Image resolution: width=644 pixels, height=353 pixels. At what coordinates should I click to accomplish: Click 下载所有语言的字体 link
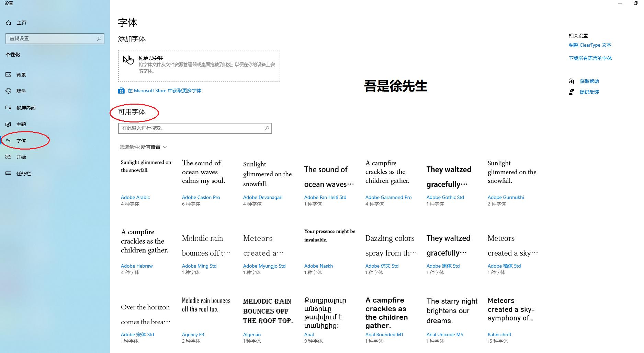(x=590, y=58)
